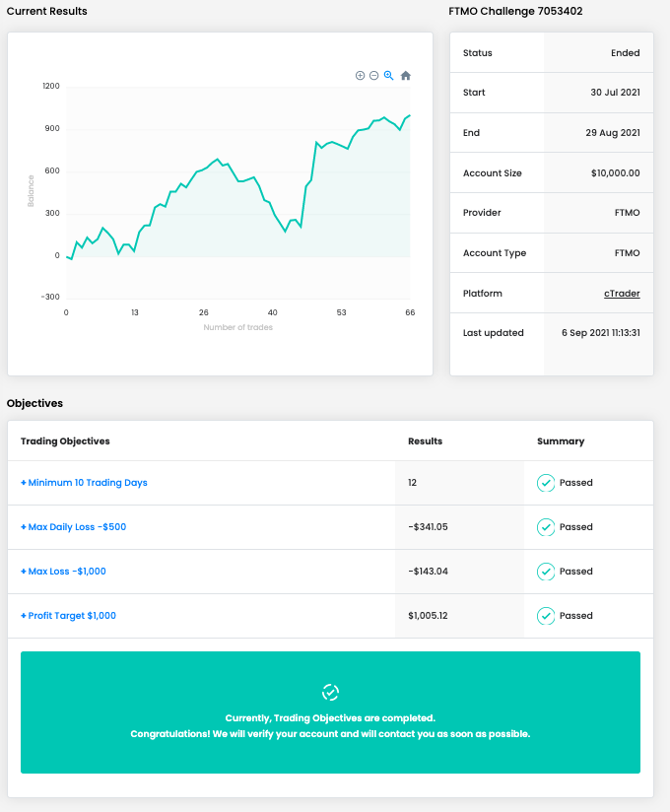Image resolution: width=670 pixels, height=812 pixels.
Task: Click 'Currently, Trading Objectives are completed.' text
Action: [x=330, y=718]
